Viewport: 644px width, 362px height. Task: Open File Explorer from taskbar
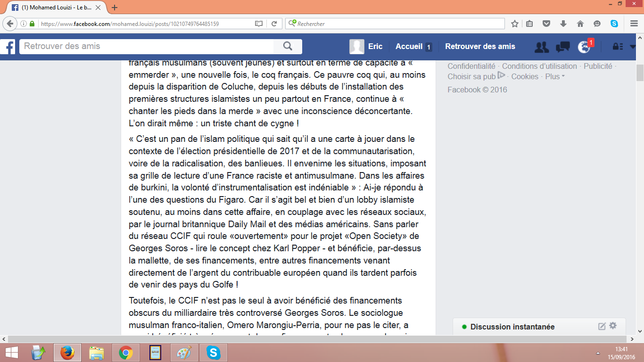pos(97,353)
